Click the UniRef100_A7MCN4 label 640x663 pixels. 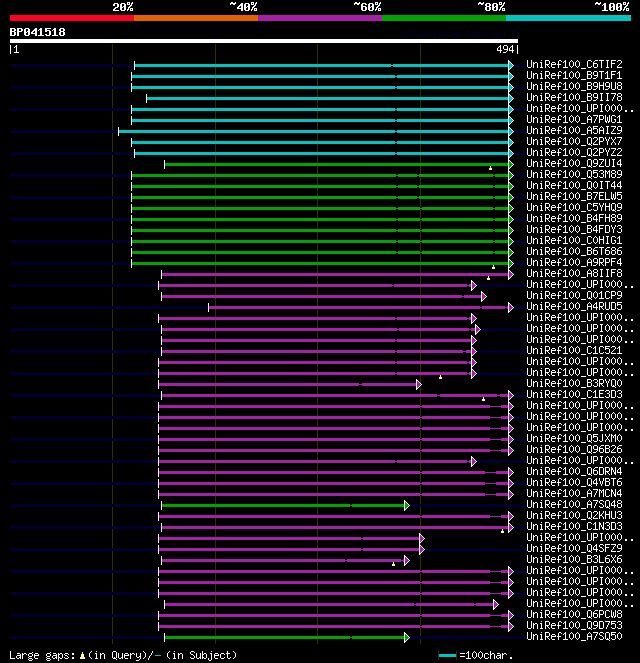click(574, 493)
